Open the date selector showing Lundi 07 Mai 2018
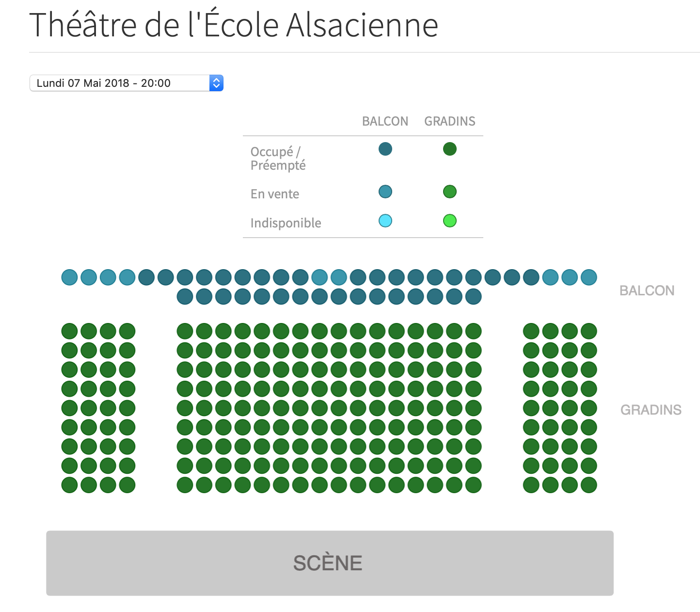The height and width of the screenshot is (612, 700). click(126, 83)
